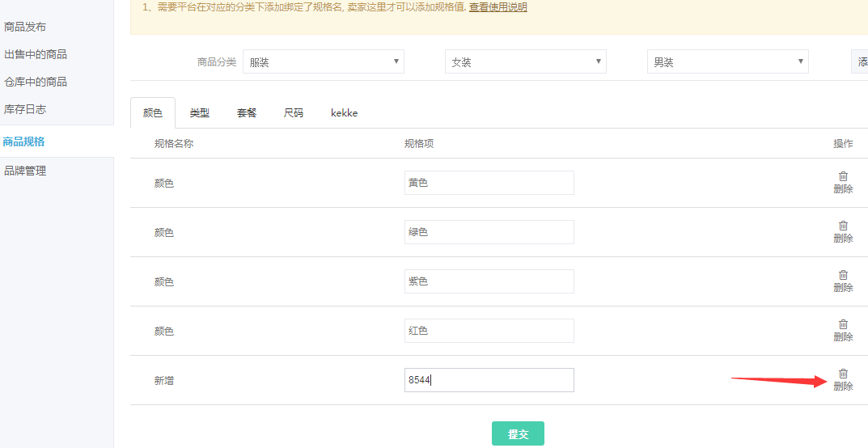Click the 提交 submit button
868x448 pixels.
(x=518, y=434)
